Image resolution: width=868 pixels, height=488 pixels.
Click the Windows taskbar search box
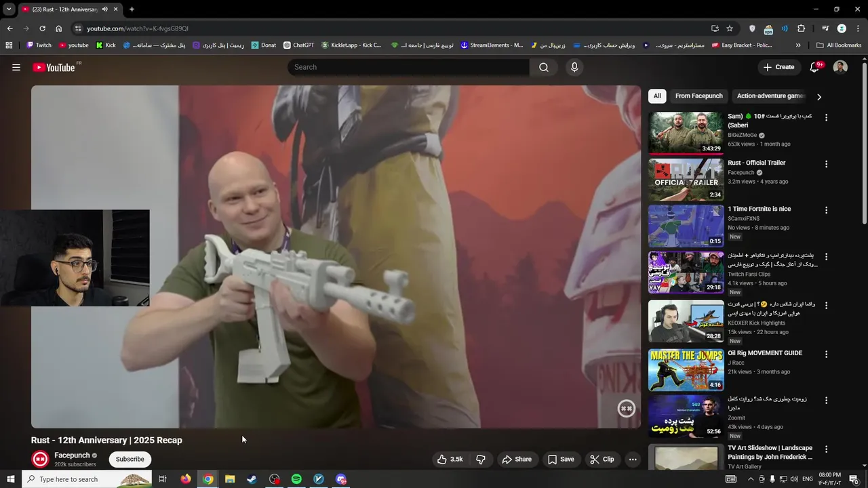click(87, 479)
